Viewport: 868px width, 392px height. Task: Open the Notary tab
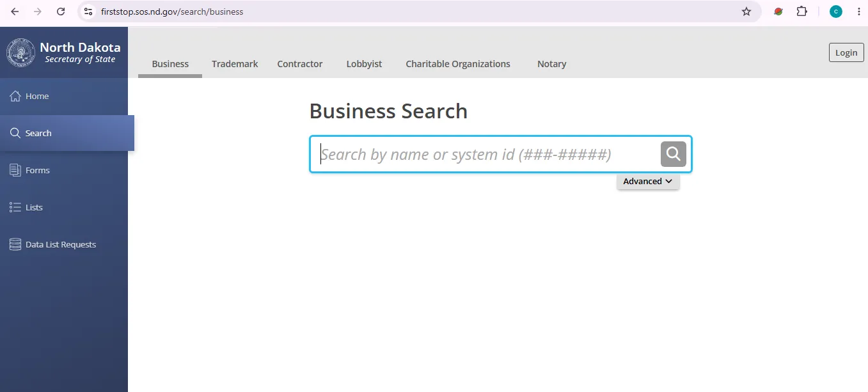pyautogui.click(x=551, y=64)
